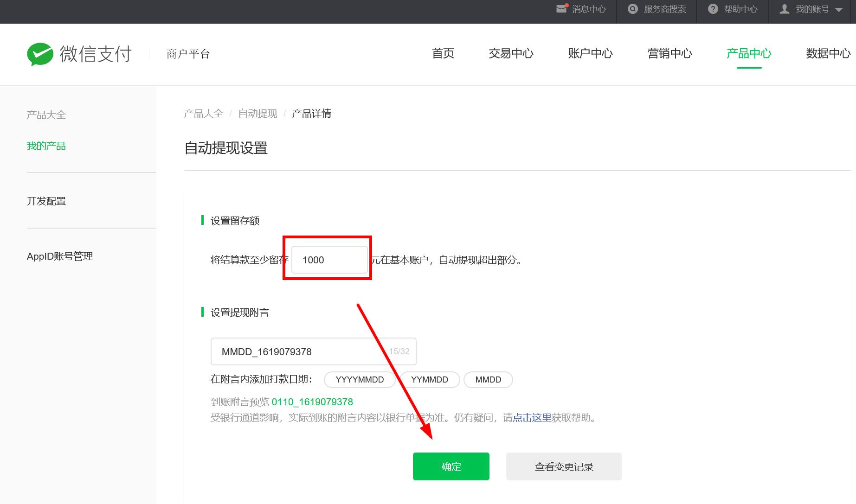The width and height of the screenshot is (856, 504).
Task: Open AppID账号管理 in the sidebar
Action: pyautogui.click(x=60, y=256)
